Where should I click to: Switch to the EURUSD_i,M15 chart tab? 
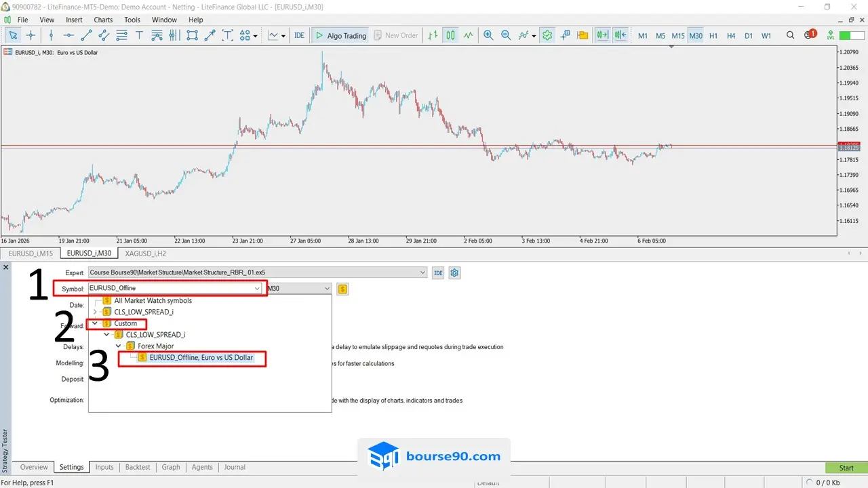[31, 253]
